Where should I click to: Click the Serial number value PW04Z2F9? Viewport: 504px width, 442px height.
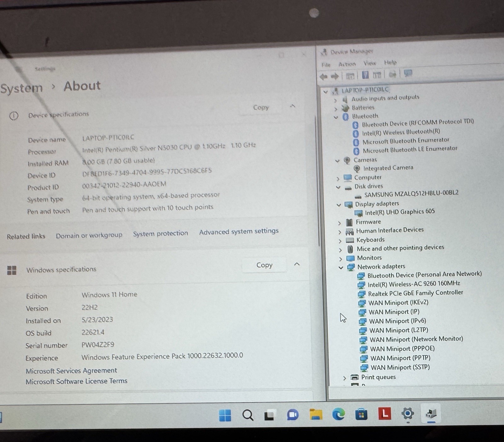pos(98,345)
